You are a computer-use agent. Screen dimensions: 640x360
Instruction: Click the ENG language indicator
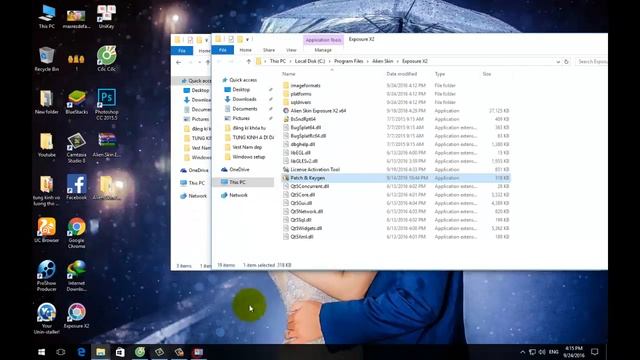tap(553, 352)
